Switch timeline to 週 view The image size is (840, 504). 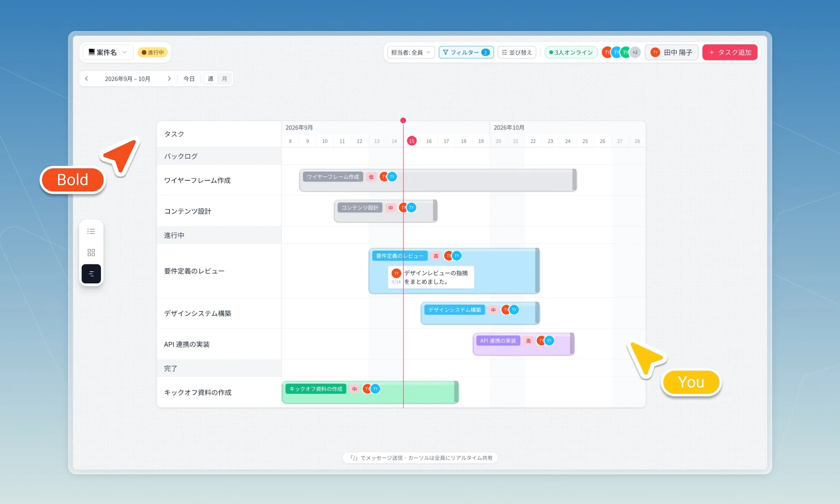(x=210, y=79)
